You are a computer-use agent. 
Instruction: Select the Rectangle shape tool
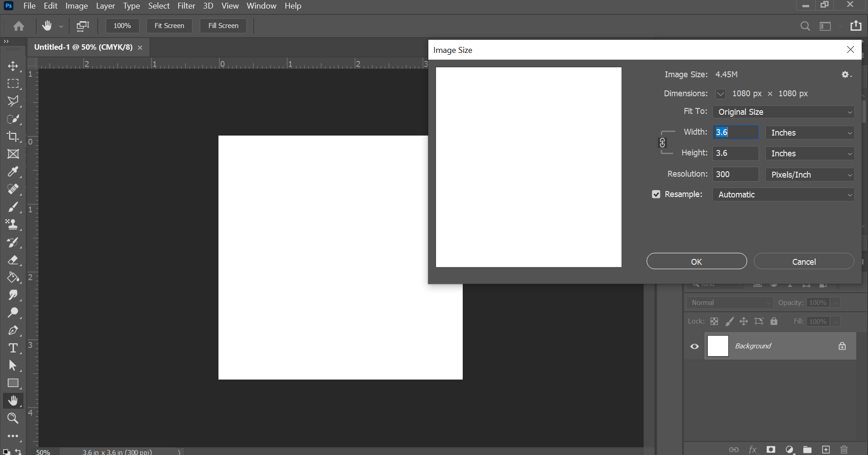coord(13,383)
